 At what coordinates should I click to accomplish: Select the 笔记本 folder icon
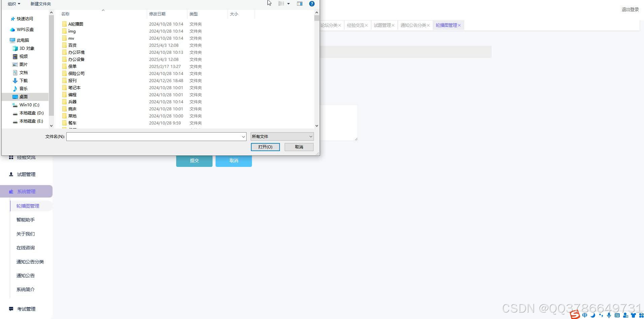click(x=64, y=87)
